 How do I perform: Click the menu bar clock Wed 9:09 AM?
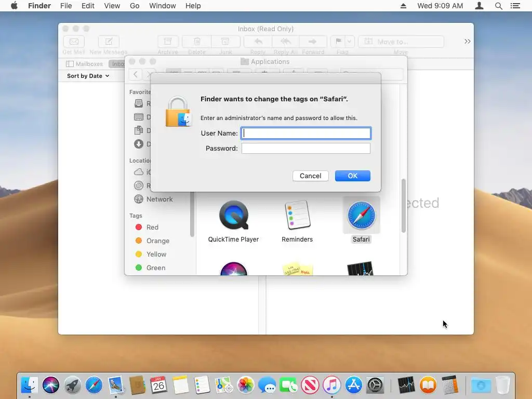point(440,6)
